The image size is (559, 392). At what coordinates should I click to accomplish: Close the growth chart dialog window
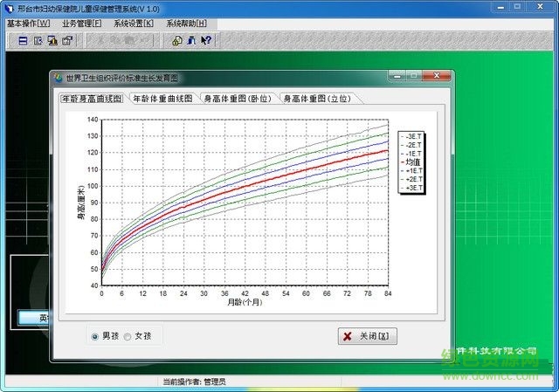[x=437, y=76]
